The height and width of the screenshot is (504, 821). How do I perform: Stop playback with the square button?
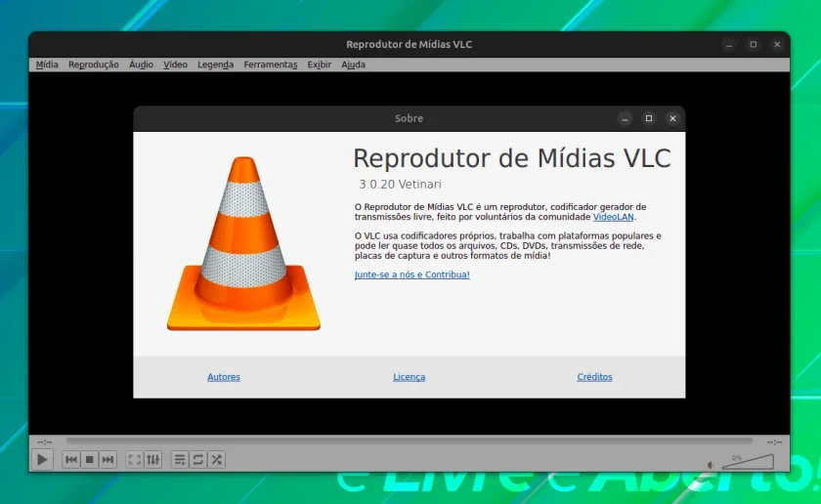[90, 459]
